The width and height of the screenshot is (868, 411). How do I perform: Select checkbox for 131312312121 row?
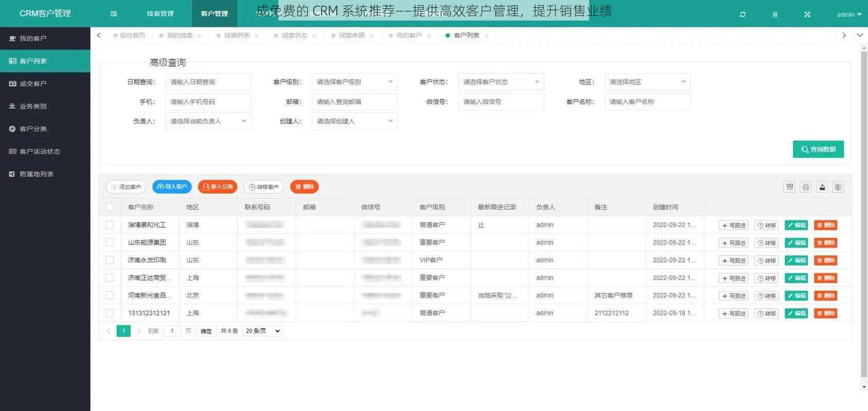pyautogui.click(x=110, y=313)
